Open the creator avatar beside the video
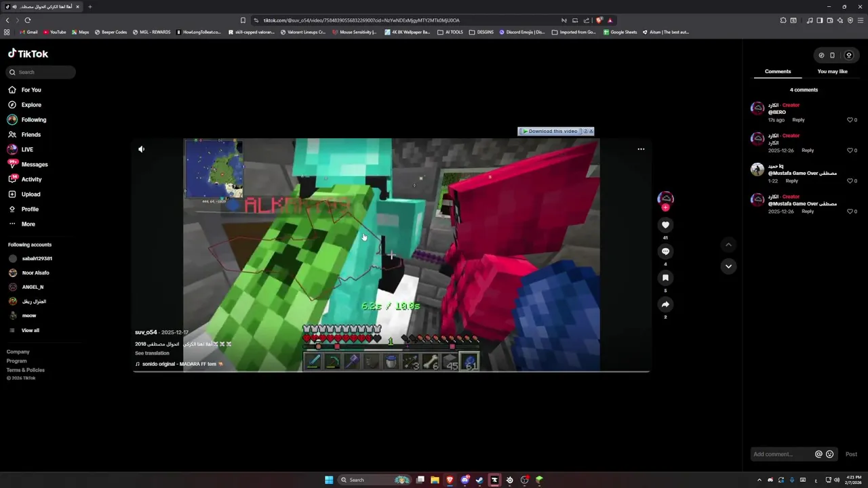Viewport: 868px width, 488px height. [665, 198]
